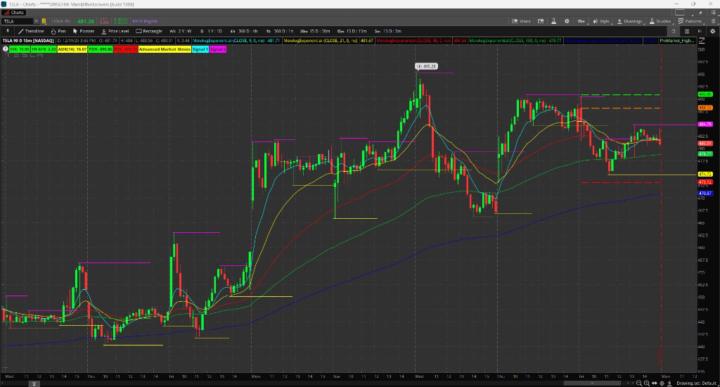Image resolution: width=720 pixels, height=387 pixels.
Task: Click the yellow symbol color link swatch
Action: 44,21
